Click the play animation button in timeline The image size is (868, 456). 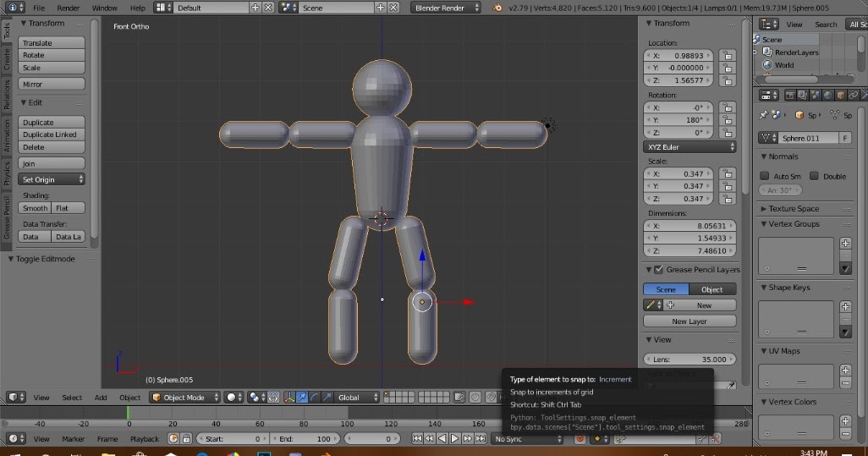[x=454, y=439]
